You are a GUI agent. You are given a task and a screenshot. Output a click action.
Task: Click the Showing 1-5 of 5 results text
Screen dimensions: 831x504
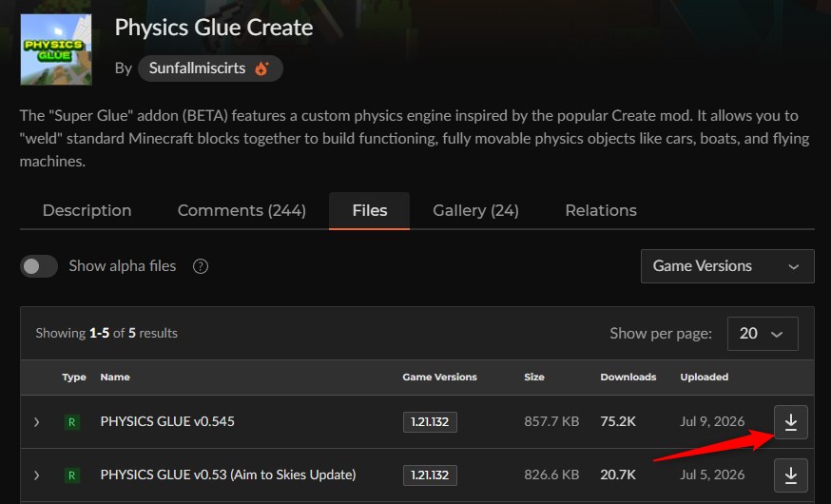pos(106,334)
